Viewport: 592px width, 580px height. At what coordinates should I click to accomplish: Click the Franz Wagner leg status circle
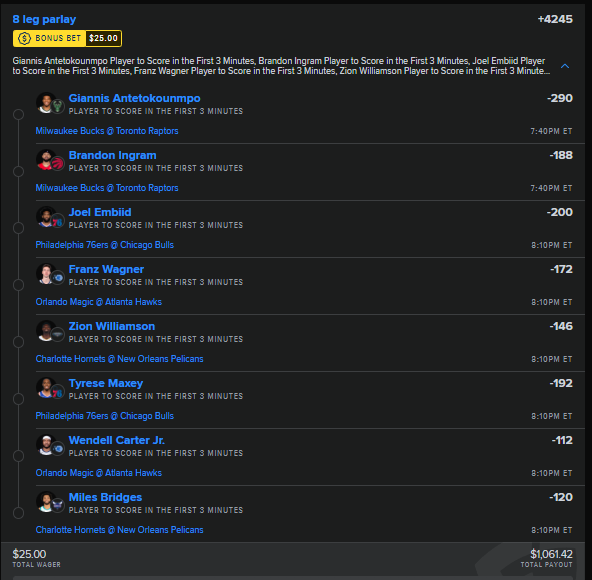pos(18,285)
